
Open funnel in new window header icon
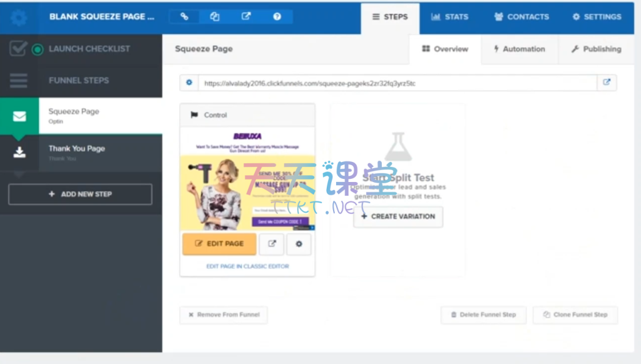tap(246, 17)
